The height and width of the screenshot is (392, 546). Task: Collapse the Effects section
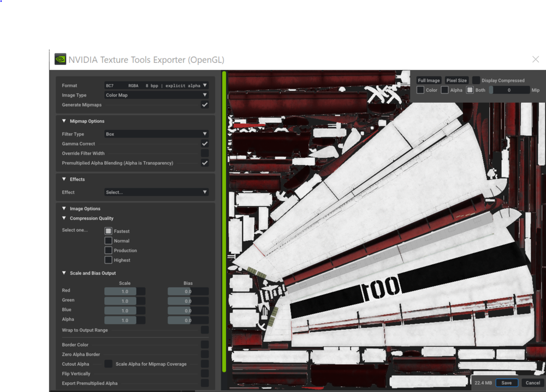pyautogui.click(x=64, y=179)
